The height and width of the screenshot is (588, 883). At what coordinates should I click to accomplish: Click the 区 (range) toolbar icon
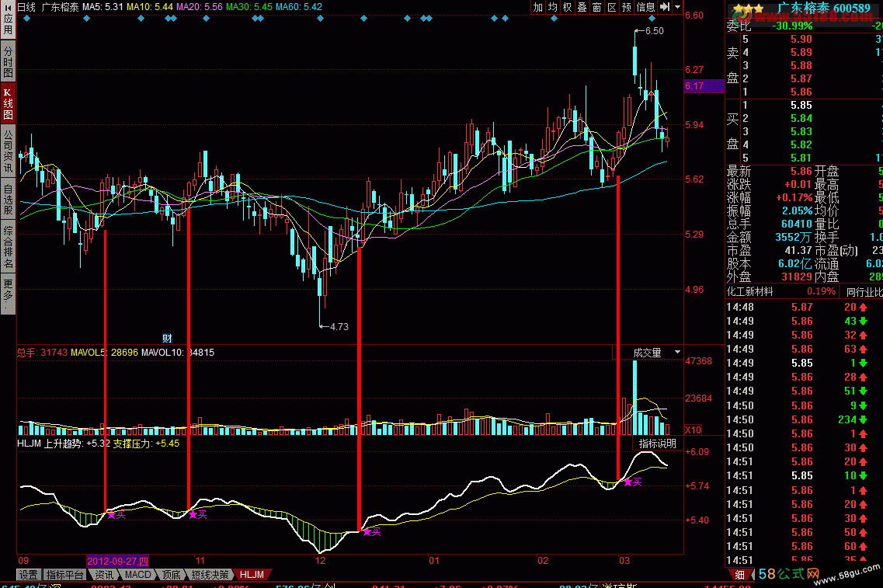click(611, 7)
